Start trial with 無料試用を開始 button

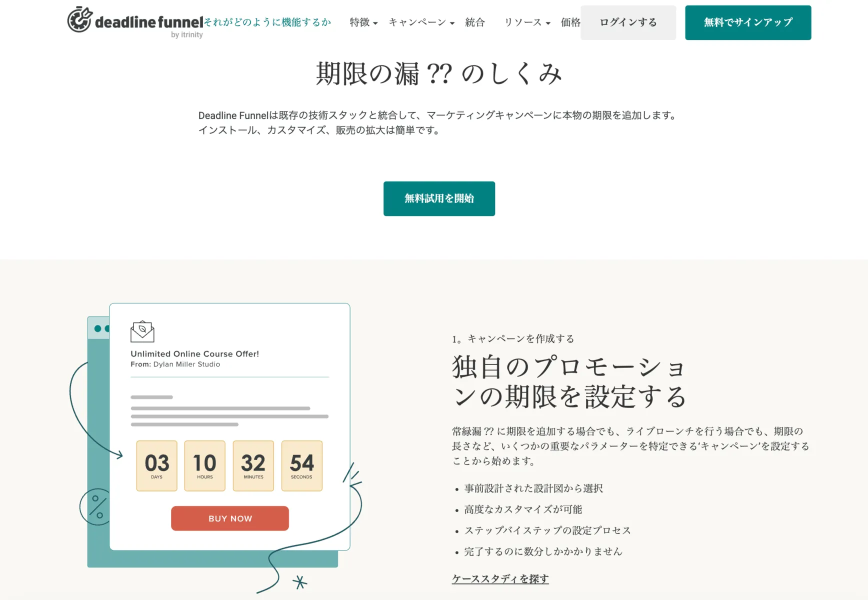tap(439, 198)
